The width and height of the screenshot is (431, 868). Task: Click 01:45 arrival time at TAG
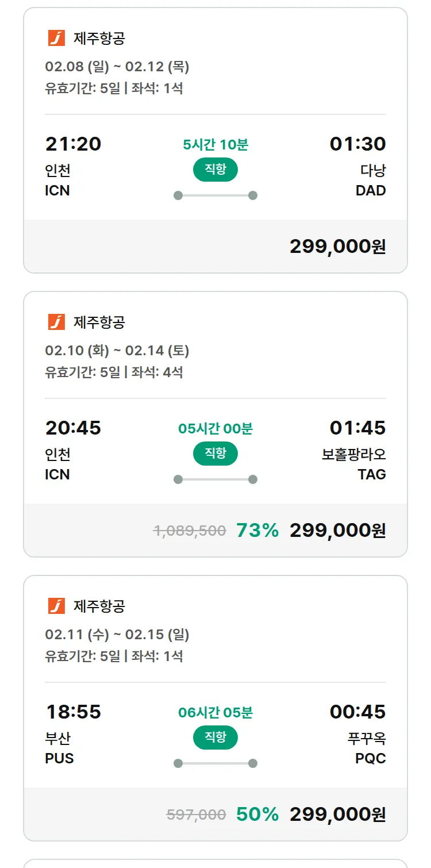click(357, 428)
